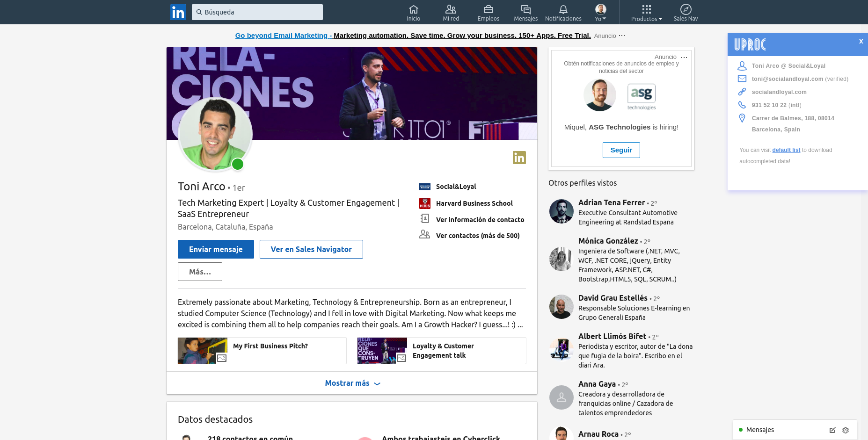Image resolution: width=868 pixels, height=440 pixels.
Task: Click the Harvard Business School link
Action: coord(474,203)
